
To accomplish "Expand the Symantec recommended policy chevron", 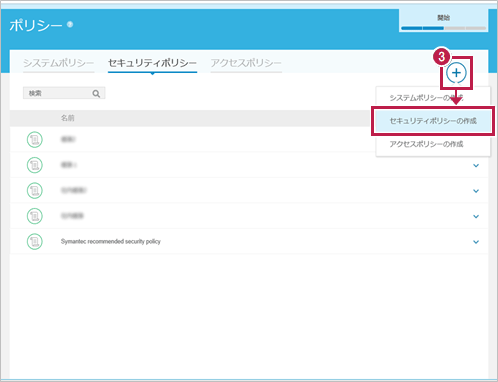I will click(476, 242).
